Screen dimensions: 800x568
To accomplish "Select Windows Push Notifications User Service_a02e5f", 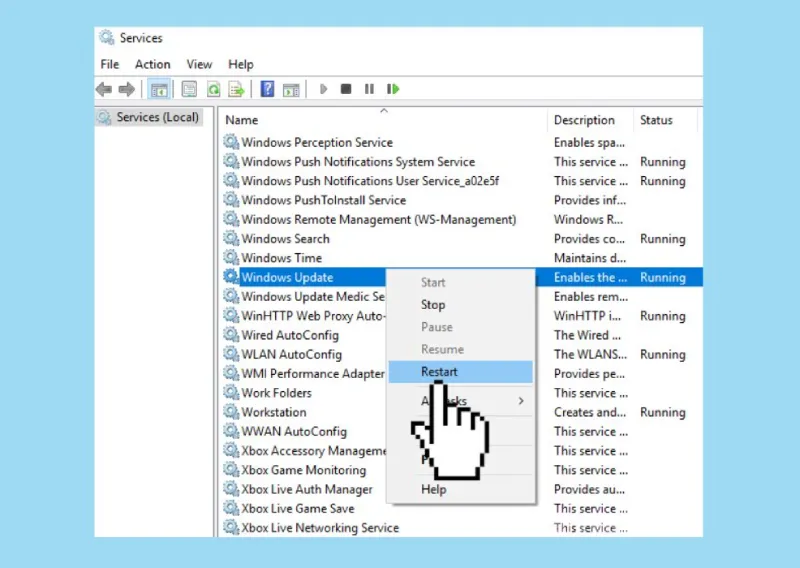I will pyautogui.click(x=370, y=181).
